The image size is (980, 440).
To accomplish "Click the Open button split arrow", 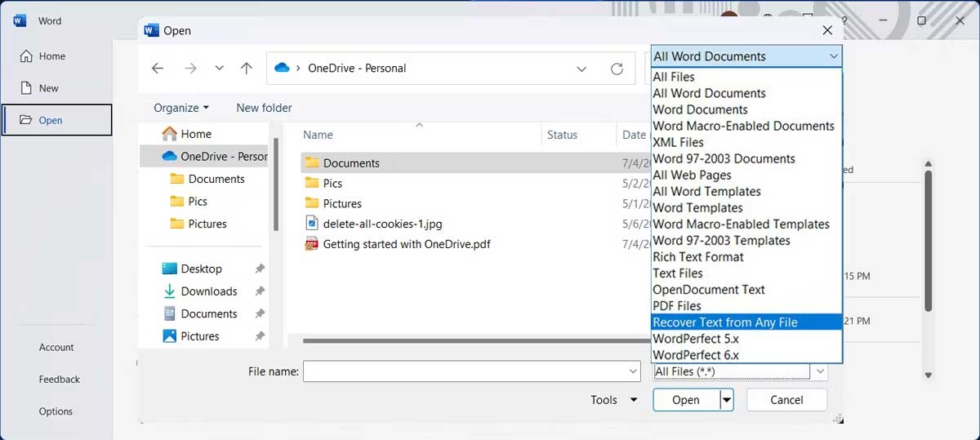I will click(x=727, y=400).
